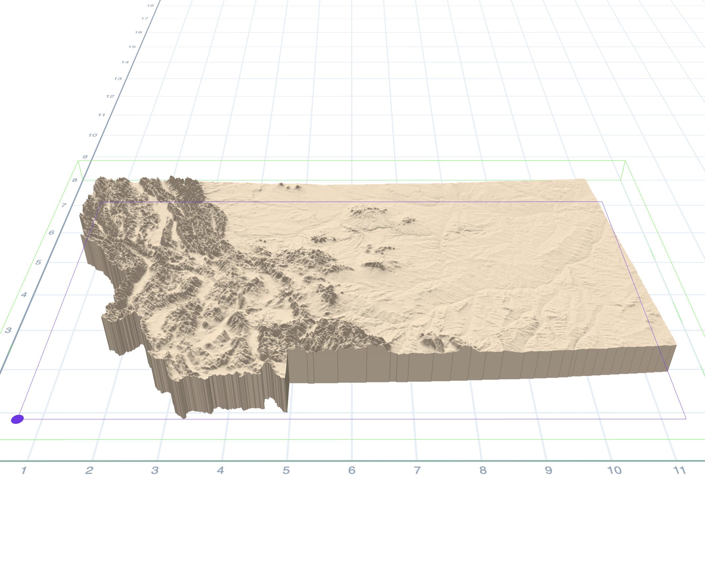Viewport: 705px width, 588px height.
Task: Click front horizontal axis label "10"
Action: [x=615, y=470]
